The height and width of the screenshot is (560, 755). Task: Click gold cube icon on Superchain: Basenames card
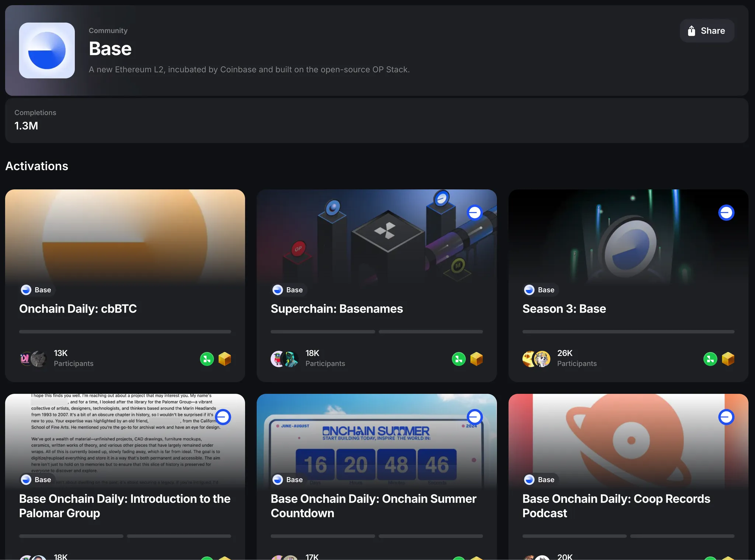tap(476, 359)
